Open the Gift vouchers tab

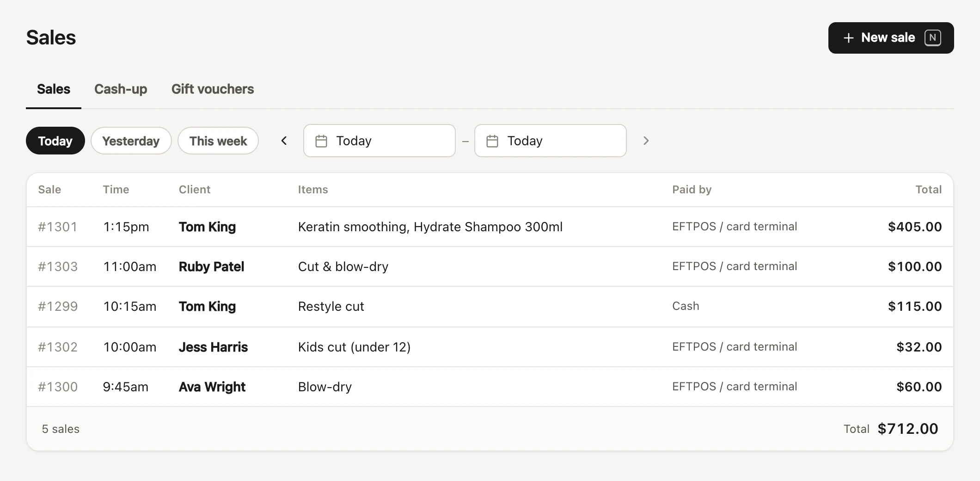click(x=213, y=89)
